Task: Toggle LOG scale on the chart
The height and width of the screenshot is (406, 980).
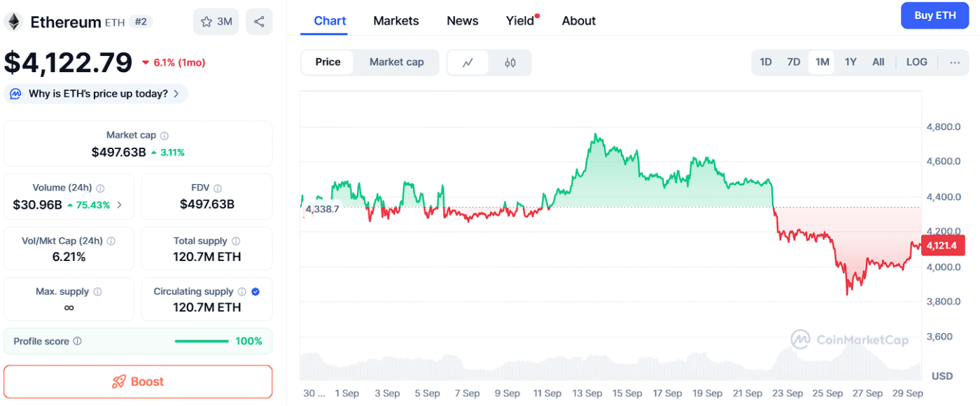Action: click(916, 62)
